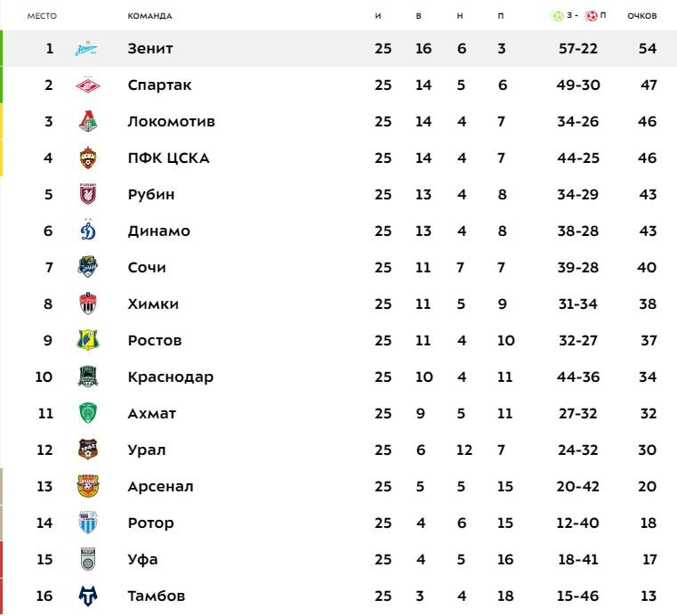Open the Ахмат team link

152,413
